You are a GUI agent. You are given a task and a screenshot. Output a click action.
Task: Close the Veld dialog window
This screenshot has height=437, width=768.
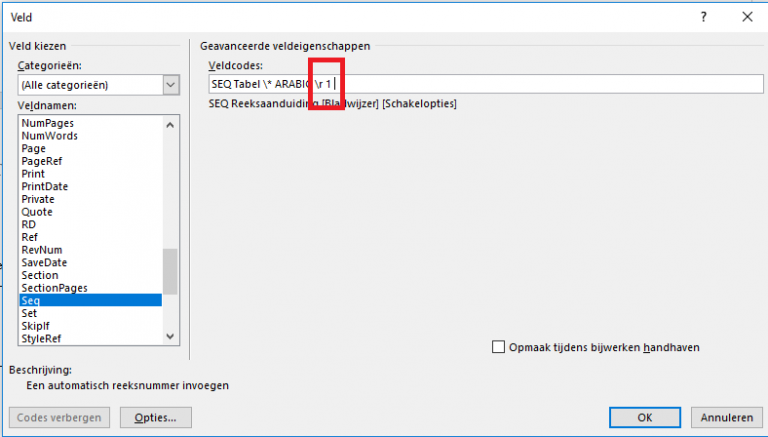pos(746,16)
